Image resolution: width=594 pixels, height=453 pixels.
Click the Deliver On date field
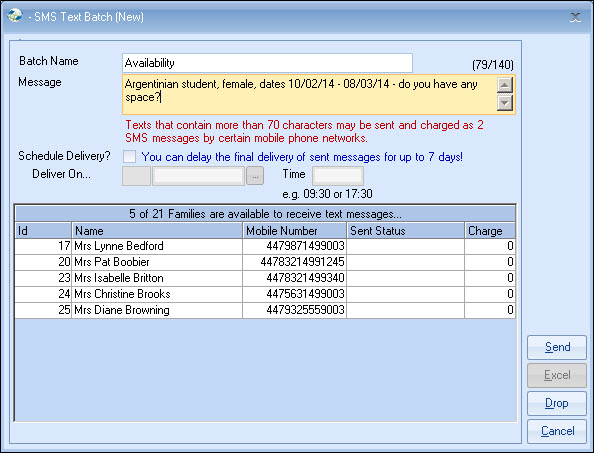(x=198, y=176)
